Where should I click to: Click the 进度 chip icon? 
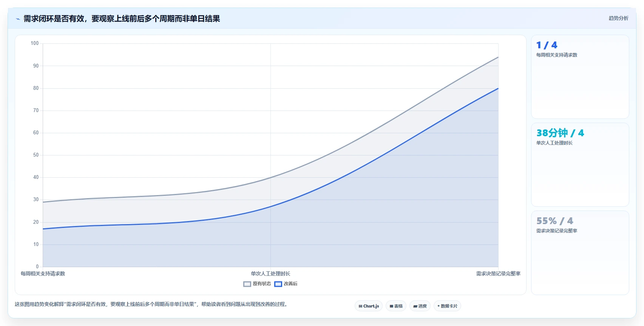click(x=415, y=306)
